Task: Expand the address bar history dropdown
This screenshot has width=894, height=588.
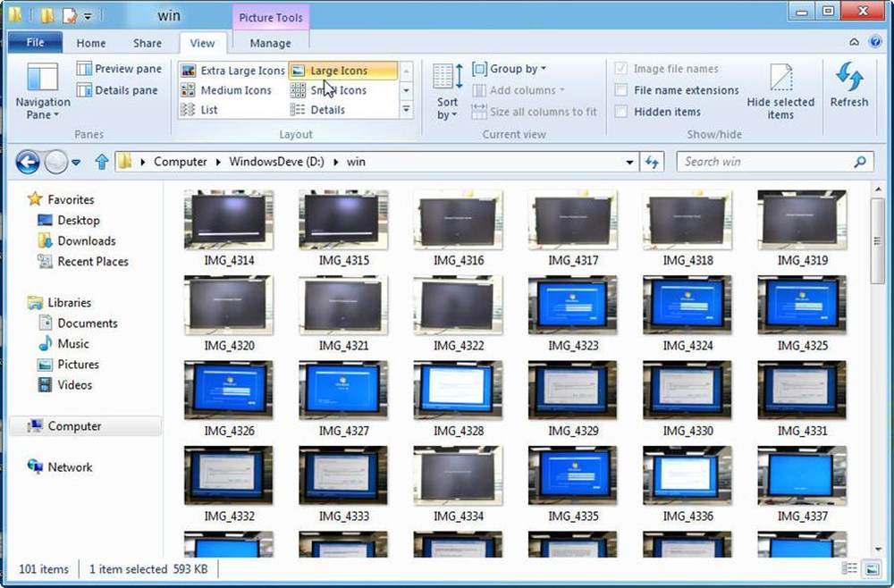Action: click(630, 162)
